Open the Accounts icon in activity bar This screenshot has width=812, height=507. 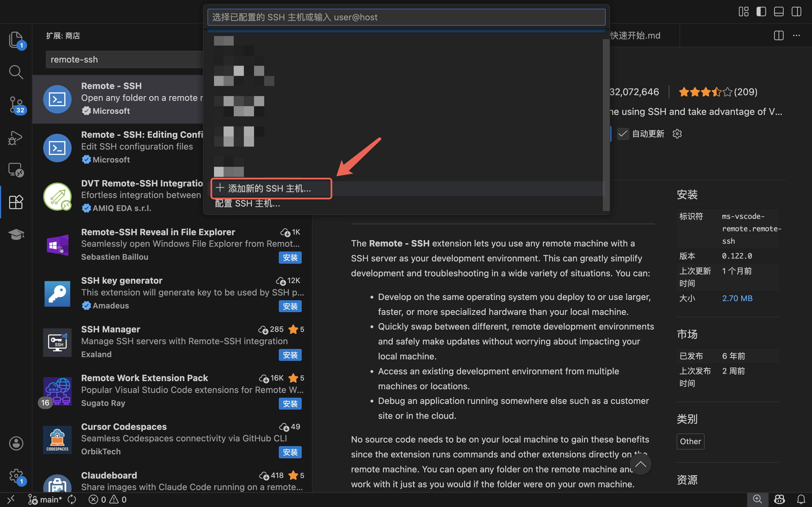pyautogui.click(x=16, y=443)
